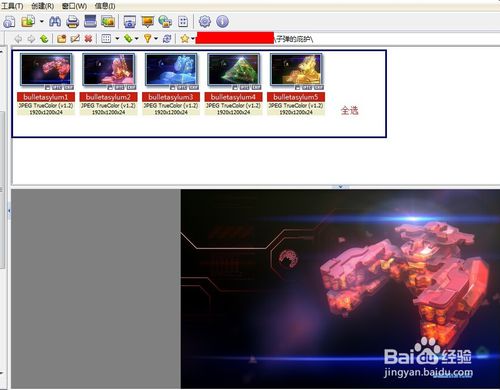Create a new folder with the folder icon
The height and width of the screenshot is (390, 500).
tap(62, 39)
